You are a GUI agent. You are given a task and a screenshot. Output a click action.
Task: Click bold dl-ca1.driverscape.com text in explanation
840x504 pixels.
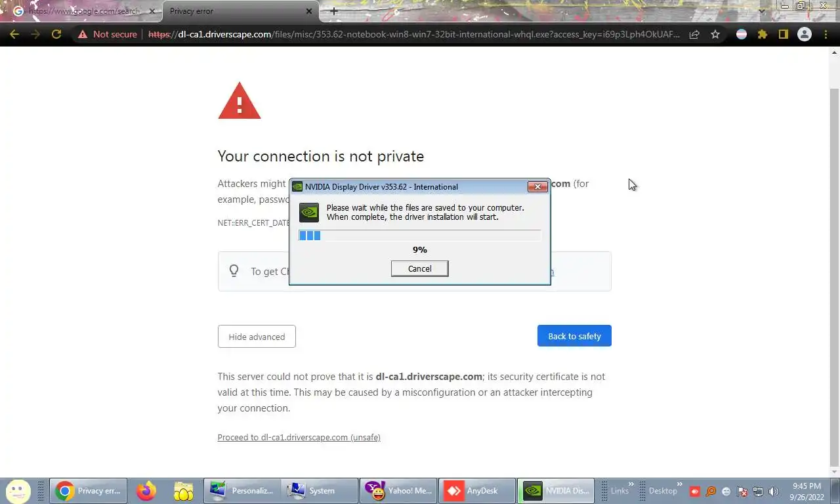(x=429, y=377)
